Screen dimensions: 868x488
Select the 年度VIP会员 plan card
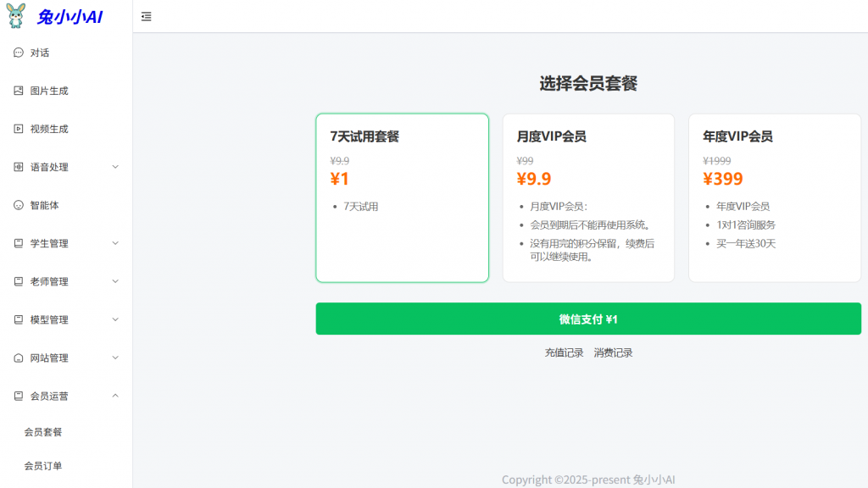coord(775,197)
